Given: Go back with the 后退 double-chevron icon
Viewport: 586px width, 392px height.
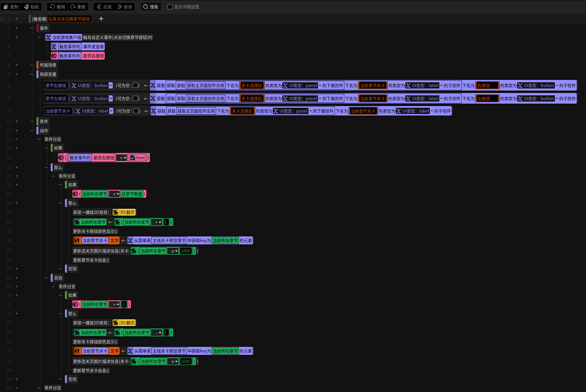Looking at the screenshot, I should 99,7.
